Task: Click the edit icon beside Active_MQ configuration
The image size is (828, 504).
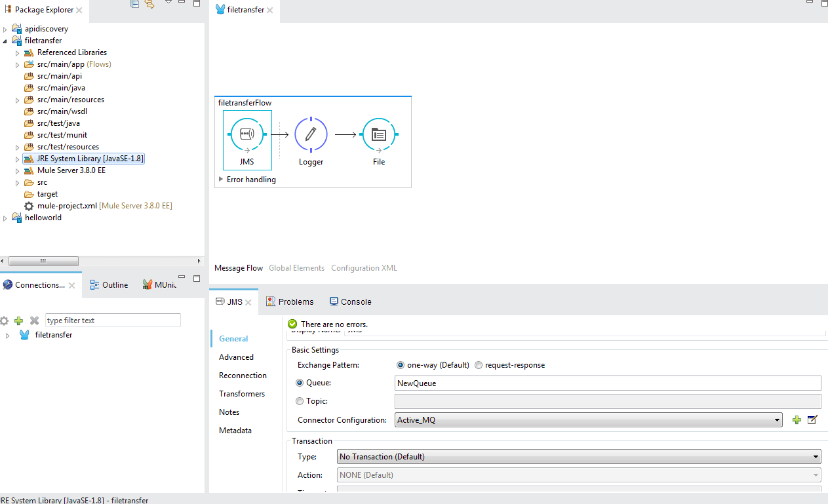Action: (812, 419)
